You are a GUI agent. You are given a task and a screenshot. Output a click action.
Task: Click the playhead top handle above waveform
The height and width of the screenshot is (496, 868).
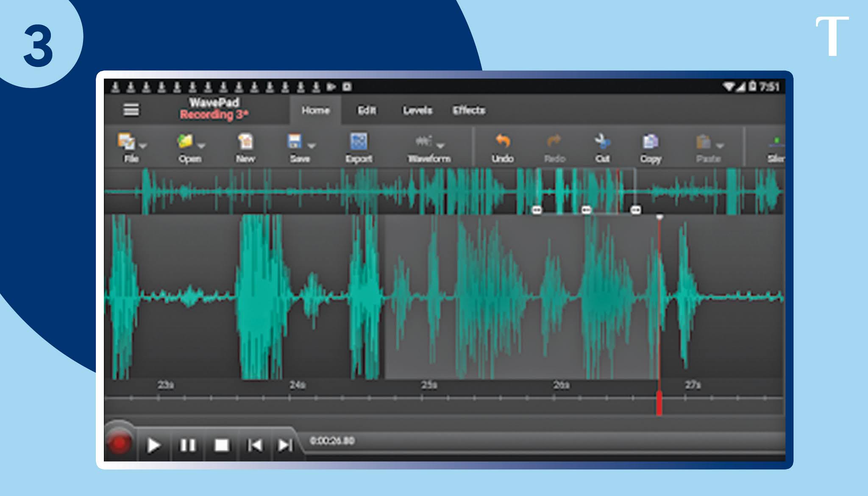coord(659,217)
